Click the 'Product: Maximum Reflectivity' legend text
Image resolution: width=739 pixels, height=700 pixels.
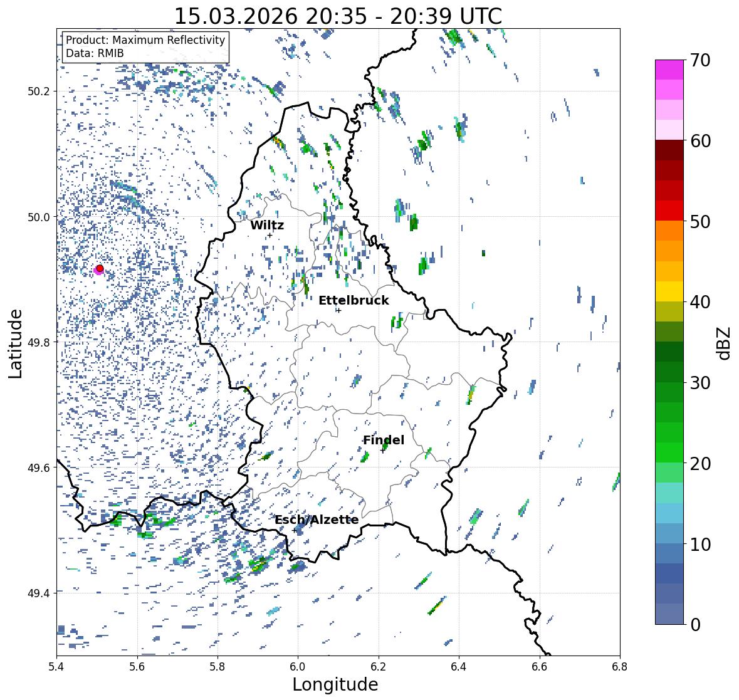[x=145, y=40]
